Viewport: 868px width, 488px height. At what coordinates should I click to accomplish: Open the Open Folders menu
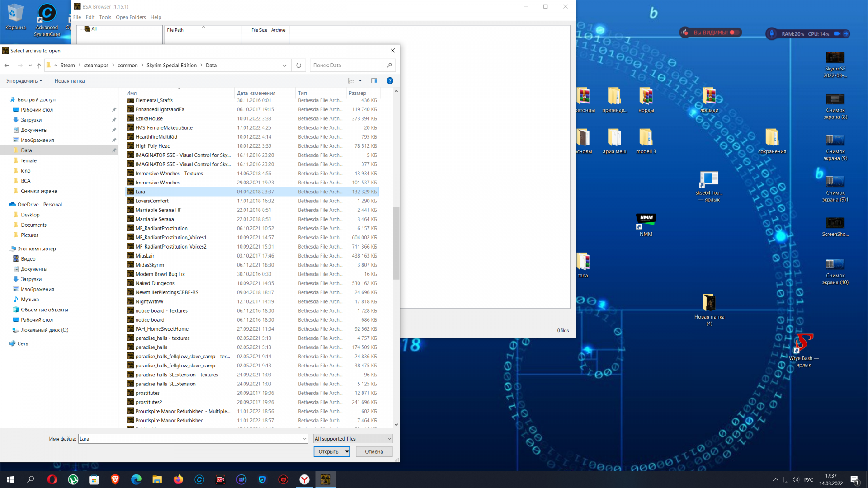coord(131,17)
